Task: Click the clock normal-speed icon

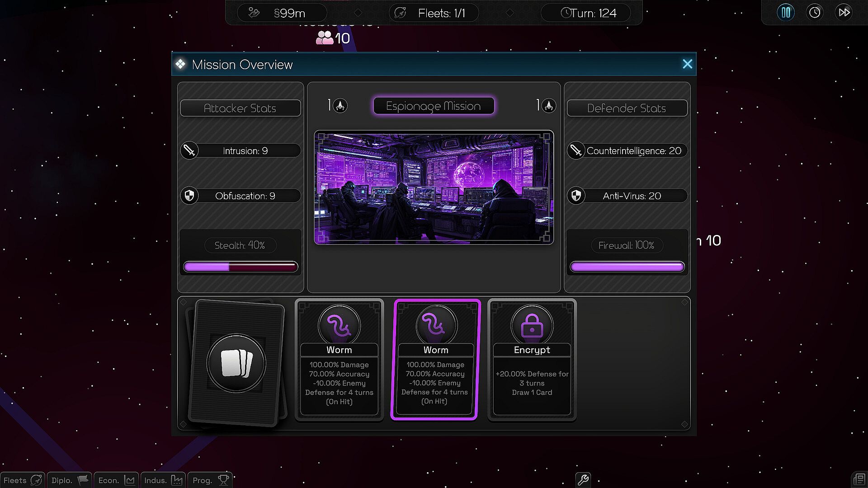Action: (x=815, y=12)
